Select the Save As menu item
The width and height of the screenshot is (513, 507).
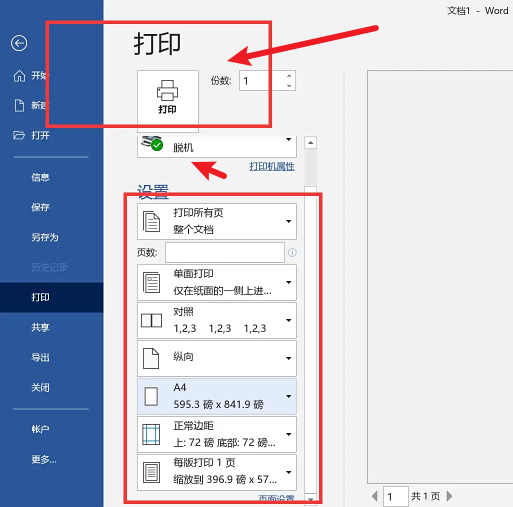[45, 237]
